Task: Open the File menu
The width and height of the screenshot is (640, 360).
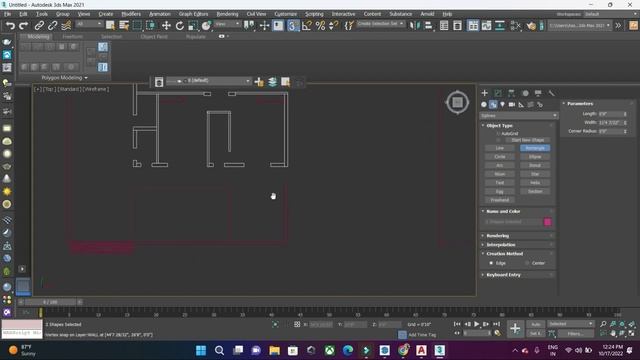Action: tap(7, 14)
